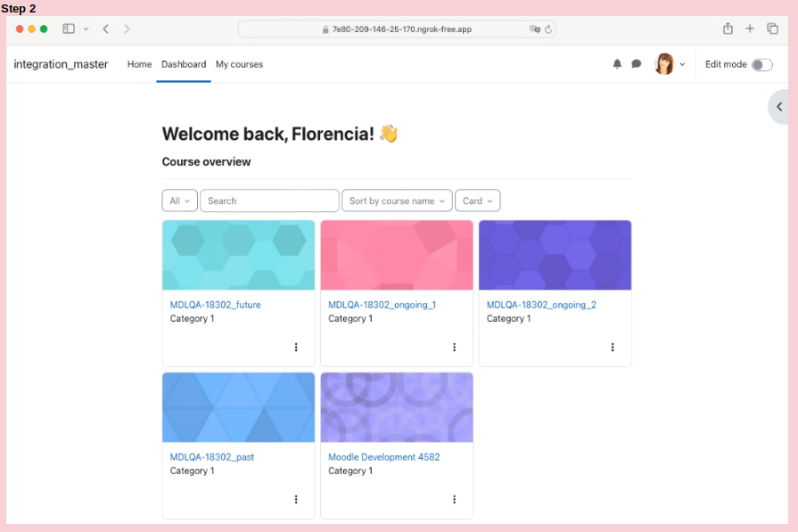The image size is (798, 532).
Task: Click the user avatar picture
Action: click(x=664, y=64)
